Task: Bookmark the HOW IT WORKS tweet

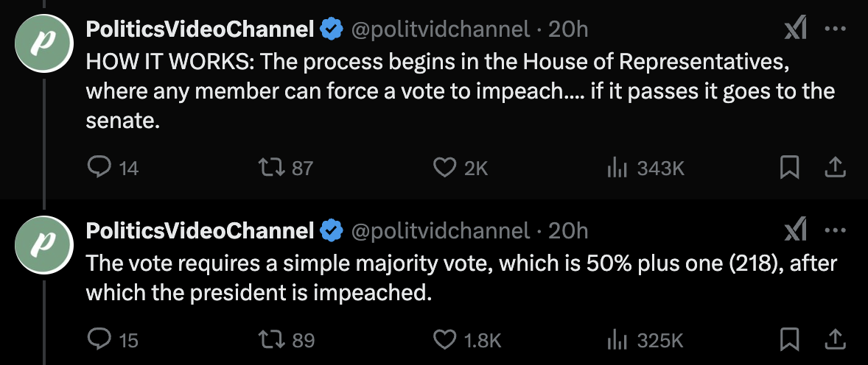Action: tap(789, 168)
